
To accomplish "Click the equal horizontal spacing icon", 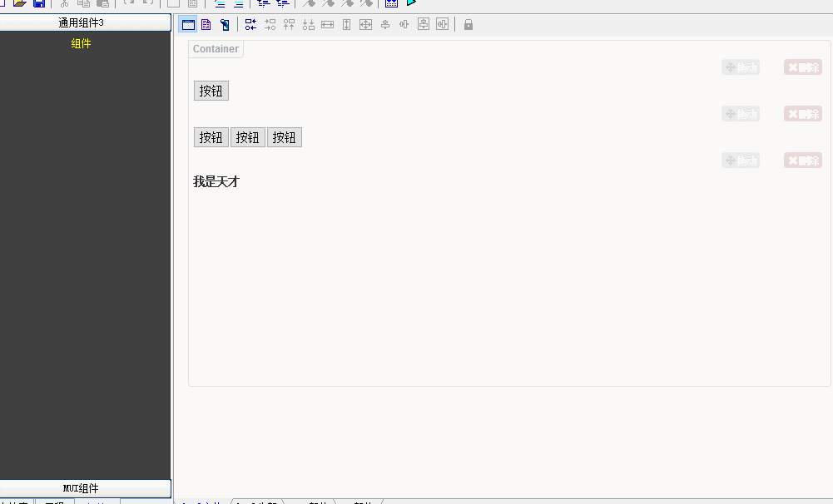I will [404, 24].
